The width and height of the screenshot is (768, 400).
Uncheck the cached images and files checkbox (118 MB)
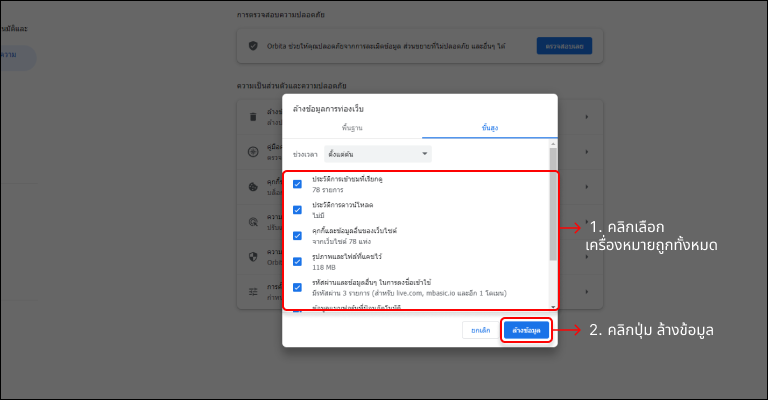click(x=297, y=261)
